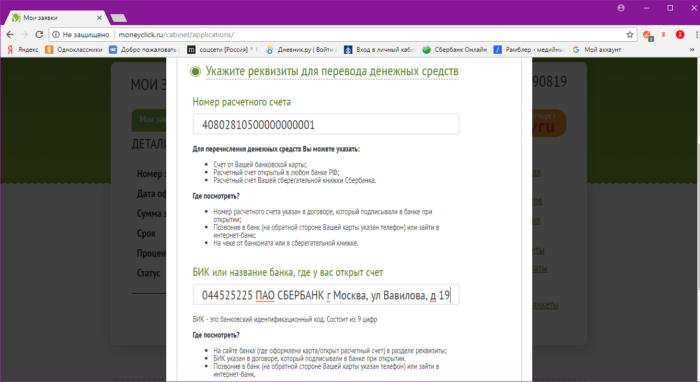Click 'Для перечисления денежных средств Вы можете указать:' text
This screenshot has width=700, height=382.
point(276,149)
